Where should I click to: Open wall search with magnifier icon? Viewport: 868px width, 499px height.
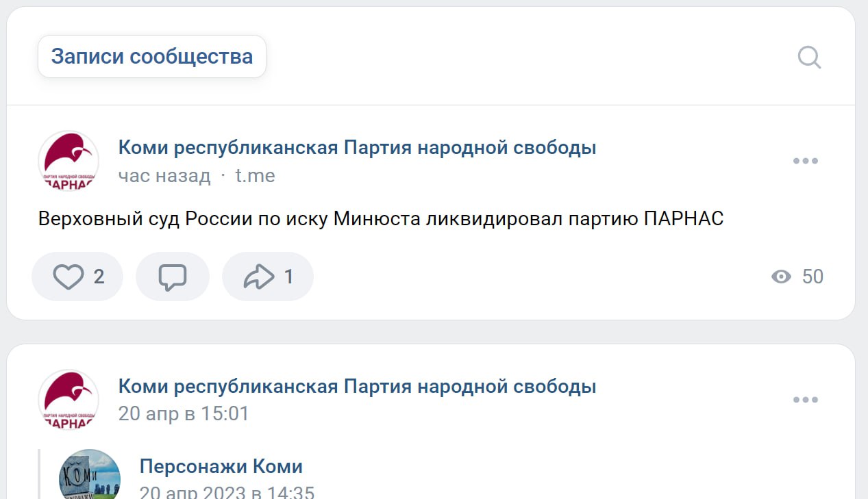809,57
